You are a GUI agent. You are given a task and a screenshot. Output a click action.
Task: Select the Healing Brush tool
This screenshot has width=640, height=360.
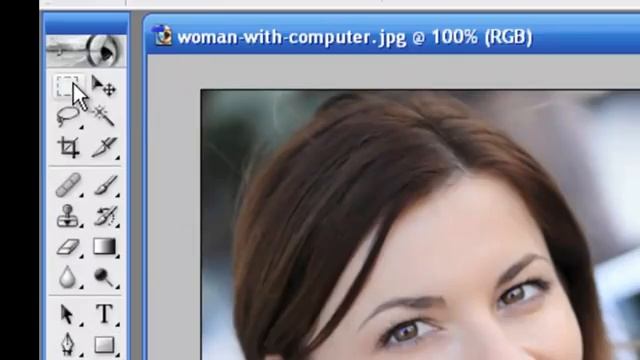68,185
